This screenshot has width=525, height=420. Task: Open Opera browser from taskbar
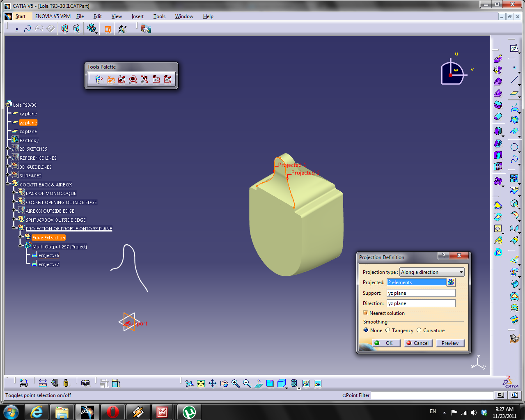113,412
